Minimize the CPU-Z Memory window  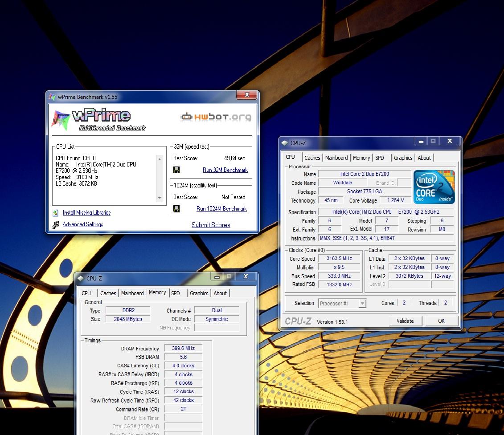(x=217, y=276)
